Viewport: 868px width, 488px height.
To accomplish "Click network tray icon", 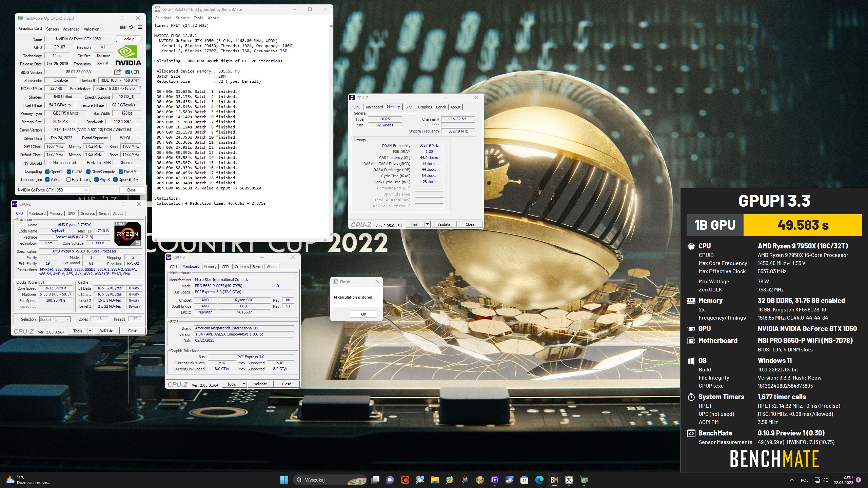I will click(817, 480).
